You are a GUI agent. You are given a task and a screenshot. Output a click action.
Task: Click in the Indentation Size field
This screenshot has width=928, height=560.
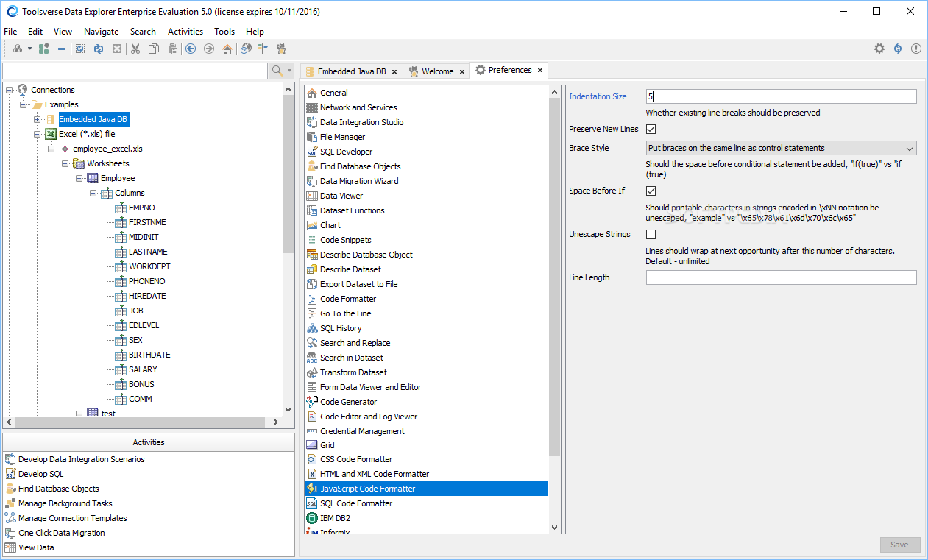pyautogui.click(x=781, y=96)
